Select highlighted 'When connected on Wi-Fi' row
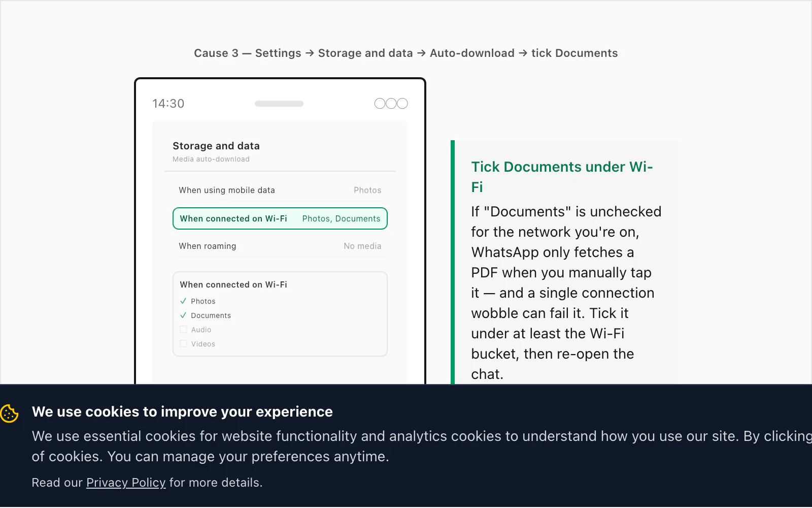This screenshot has width=812, height=508. (x=280, y=218)
